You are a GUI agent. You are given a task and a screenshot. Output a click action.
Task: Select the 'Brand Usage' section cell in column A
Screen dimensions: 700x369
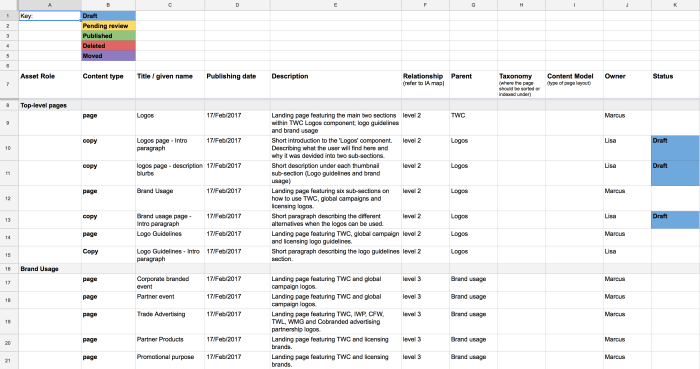tap(50, 269)
